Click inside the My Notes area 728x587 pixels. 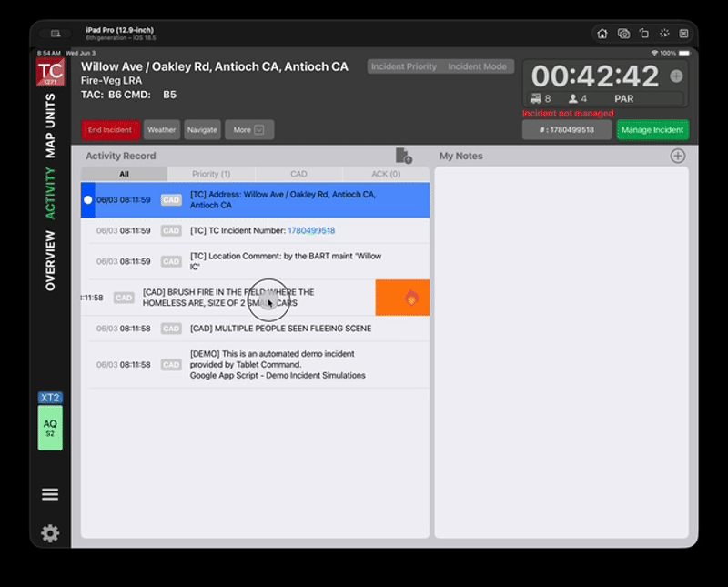coord(561,352)
